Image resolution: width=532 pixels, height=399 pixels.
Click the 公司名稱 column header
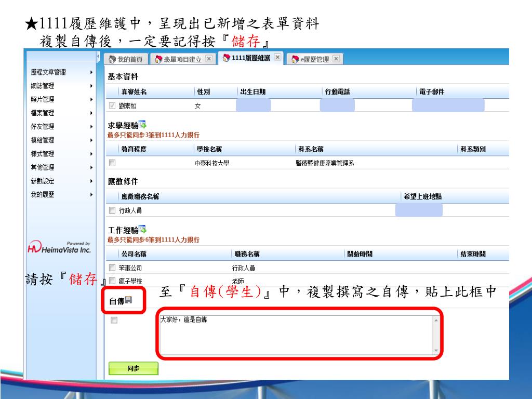(134, 254)
